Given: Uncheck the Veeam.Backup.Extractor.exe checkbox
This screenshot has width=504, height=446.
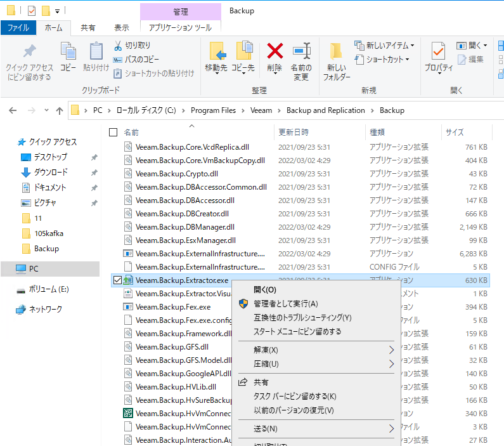Looking at the screenshot, I should point(118,280).
